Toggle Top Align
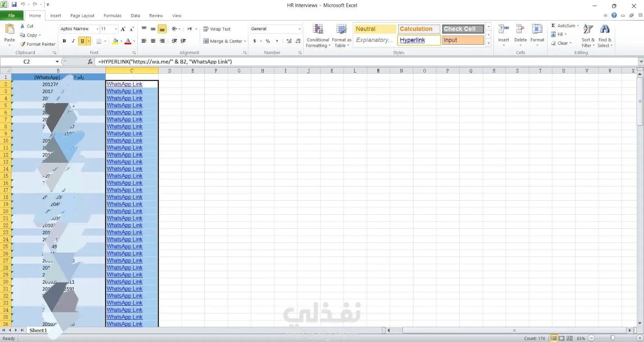644x342 pixels. point(144,29)
